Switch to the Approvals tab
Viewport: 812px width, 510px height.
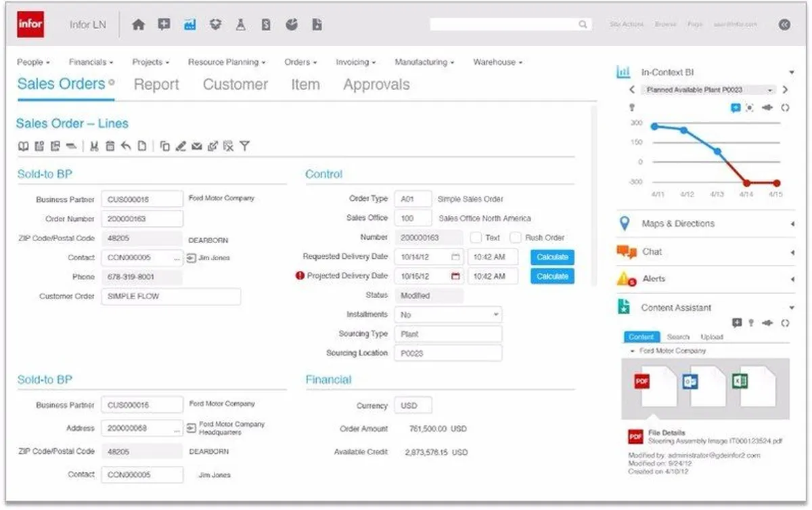pyautogui.click(x=376, y=85)
